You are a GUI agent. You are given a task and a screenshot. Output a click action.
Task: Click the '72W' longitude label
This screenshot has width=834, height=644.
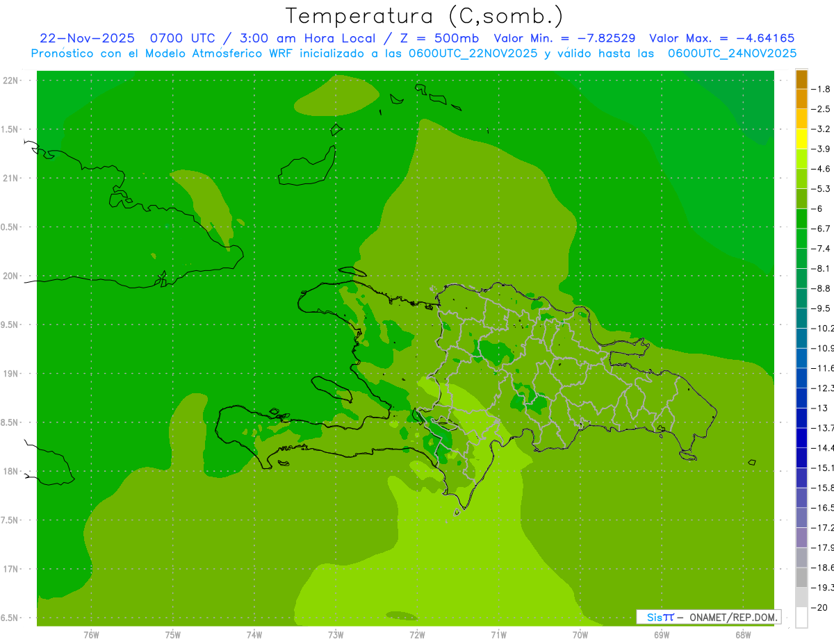(x=417, y=634)
